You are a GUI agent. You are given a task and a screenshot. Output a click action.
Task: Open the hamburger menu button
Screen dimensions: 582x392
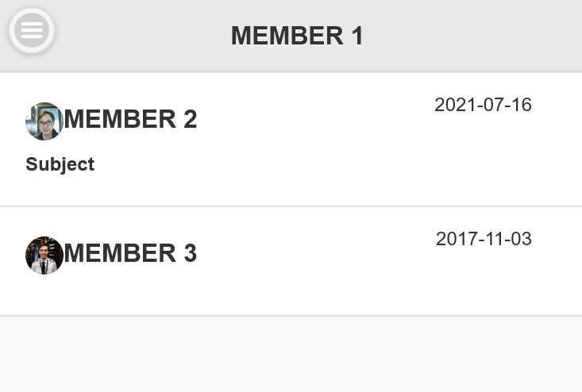coord(32,31)
